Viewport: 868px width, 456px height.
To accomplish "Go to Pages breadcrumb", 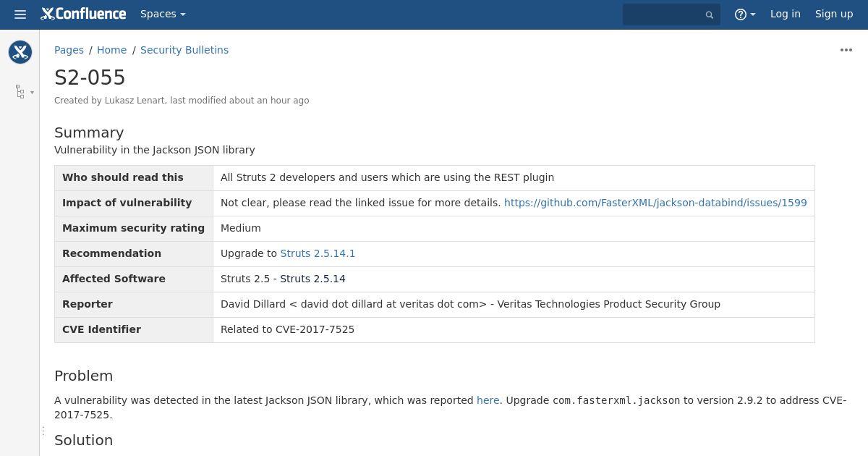I will 69,50.
